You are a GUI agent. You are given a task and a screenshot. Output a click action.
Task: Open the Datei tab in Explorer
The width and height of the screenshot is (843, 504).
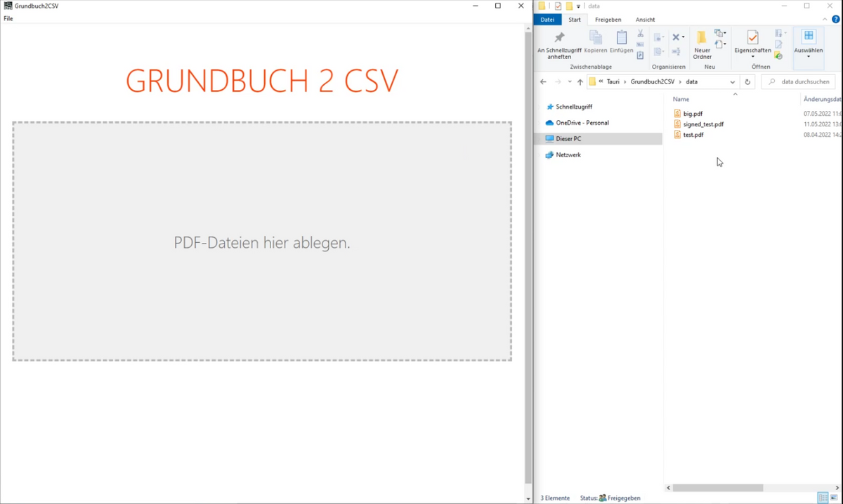(x=547, y=20)
